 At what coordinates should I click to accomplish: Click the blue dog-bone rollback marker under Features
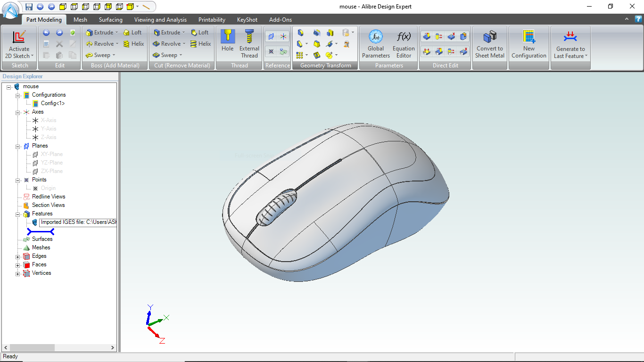[41, 231]
